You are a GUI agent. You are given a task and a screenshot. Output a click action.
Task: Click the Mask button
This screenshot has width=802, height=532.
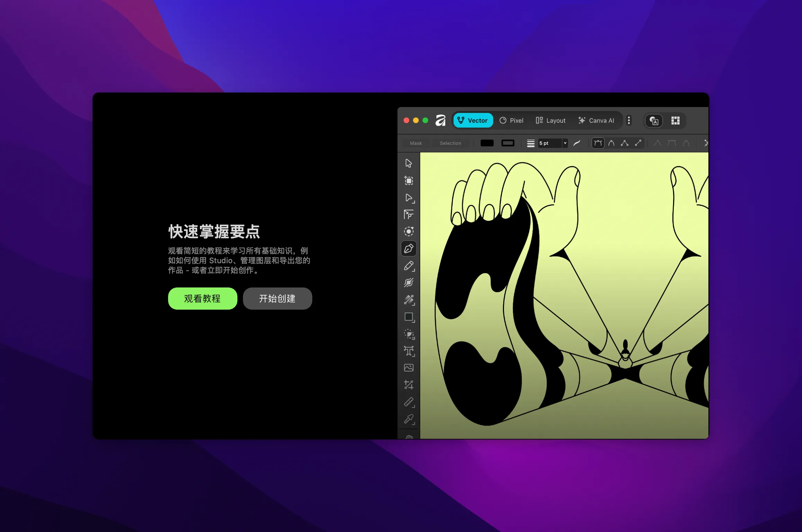[416, 143]
